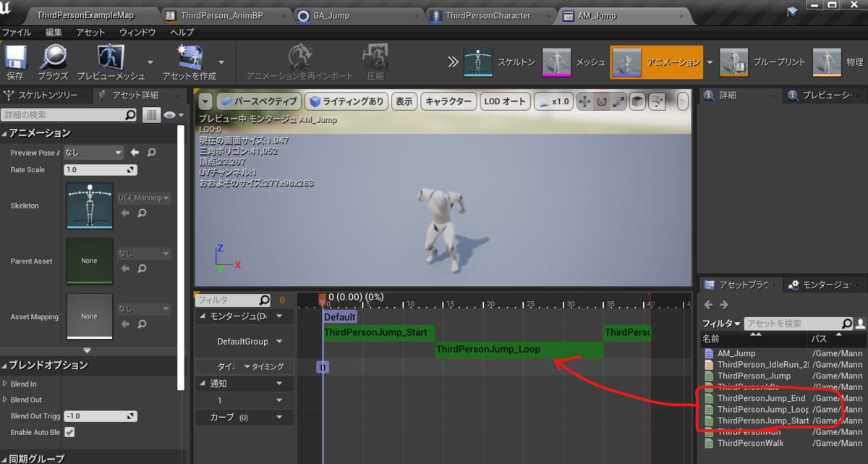Open the asset browser Filter (フィルタ) dropdown
Viewport: 868px width, 464px height.
click(x=721, y=324)
